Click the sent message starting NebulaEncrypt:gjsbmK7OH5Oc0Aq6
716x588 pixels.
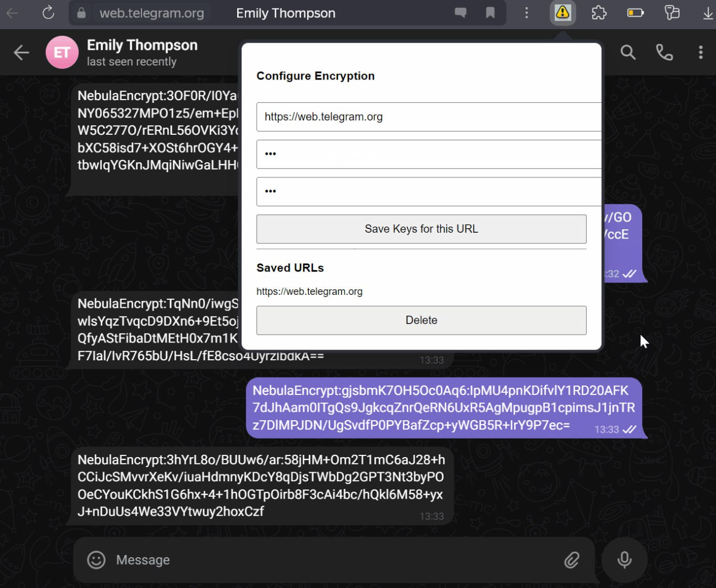[444, 408]
